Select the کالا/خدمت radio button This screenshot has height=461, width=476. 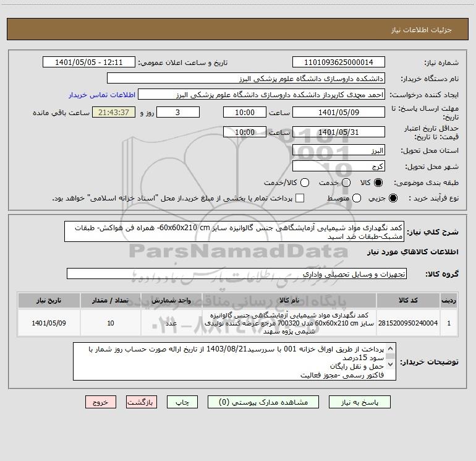(305, 183)
